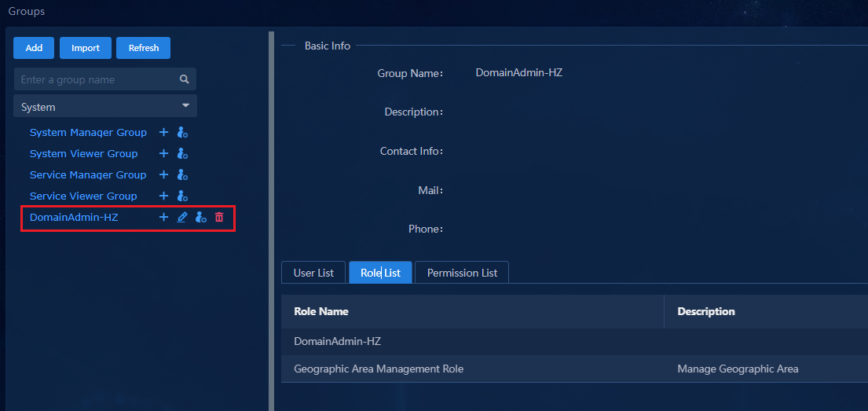Click plus icon beside System Viewer Group
Screen dimensions: 868x411
[x=163, y=153]
